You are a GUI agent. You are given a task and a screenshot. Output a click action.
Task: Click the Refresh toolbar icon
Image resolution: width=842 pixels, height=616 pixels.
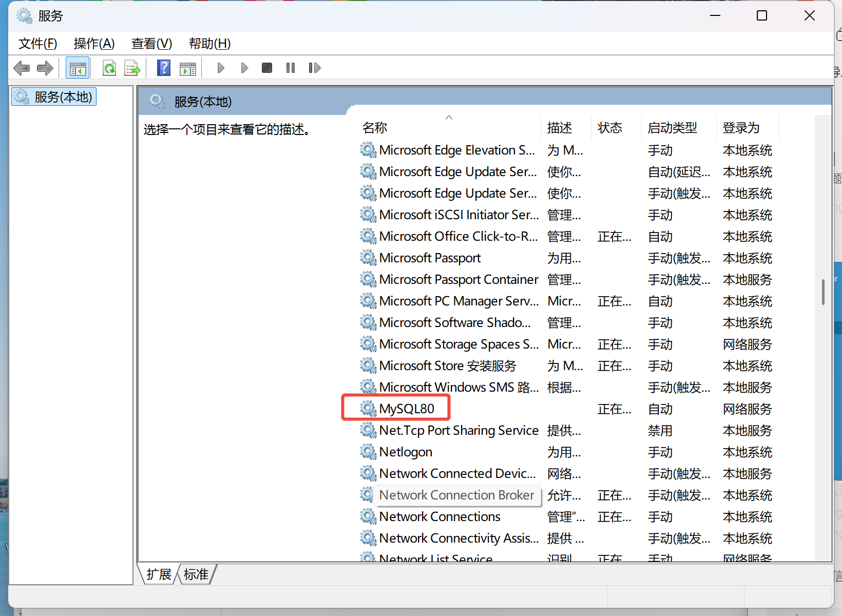click(109, 68)
